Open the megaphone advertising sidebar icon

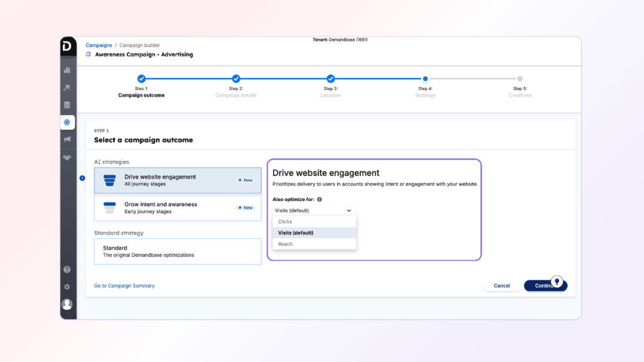click(x=67, y=140)
